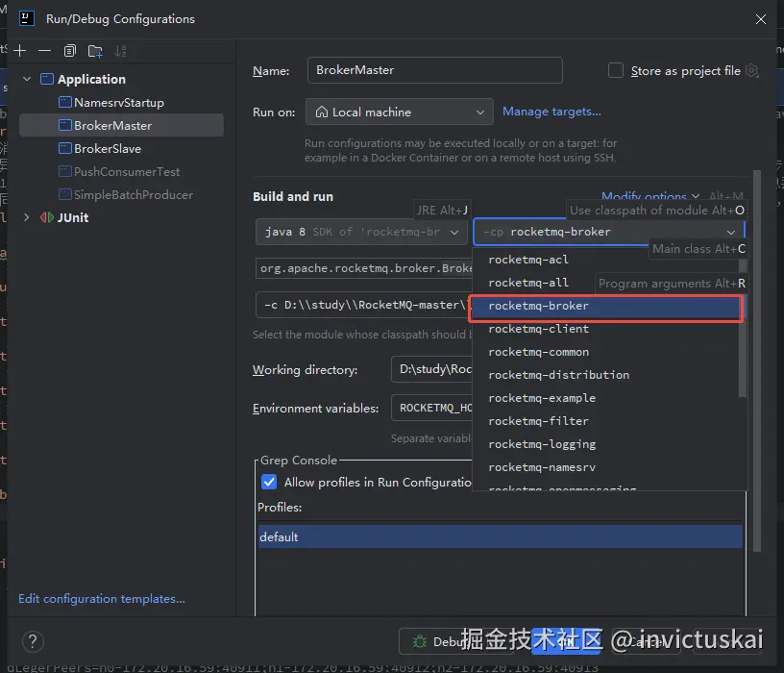Select BrokerMaster configuration
This screenshot has height=673, width=784.
point(121,125)
